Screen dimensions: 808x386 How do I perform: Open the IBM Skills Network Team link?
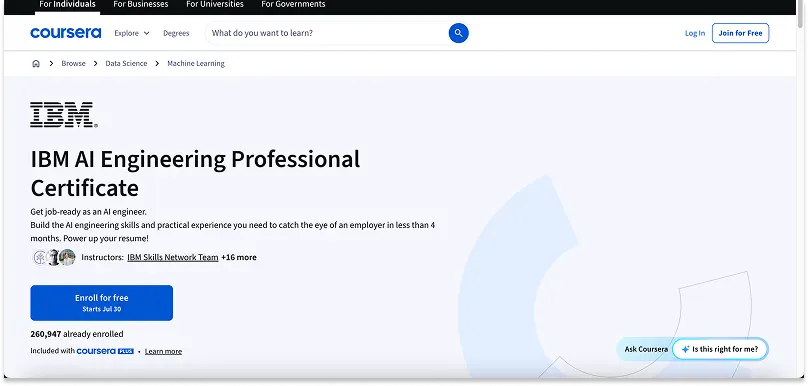tap(173, 257)
